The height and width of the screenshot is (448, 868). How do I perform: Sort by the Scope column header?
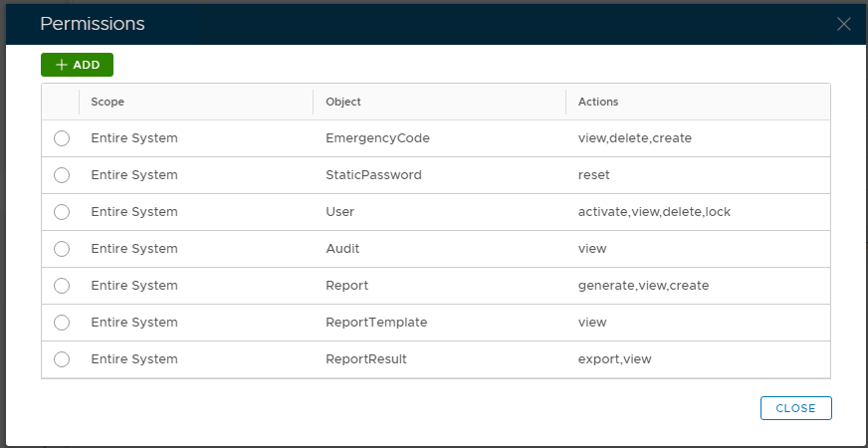click(x=108, y=102)
